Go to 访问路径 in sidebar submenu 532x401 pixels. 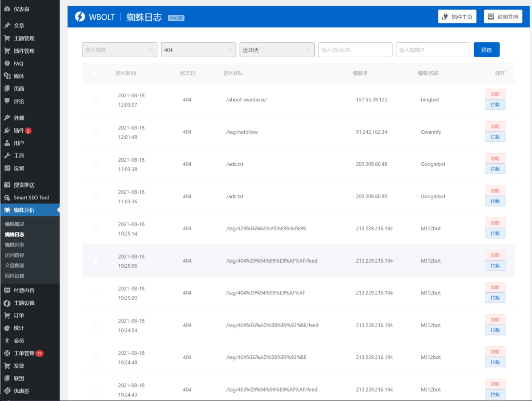coord(15,255)
